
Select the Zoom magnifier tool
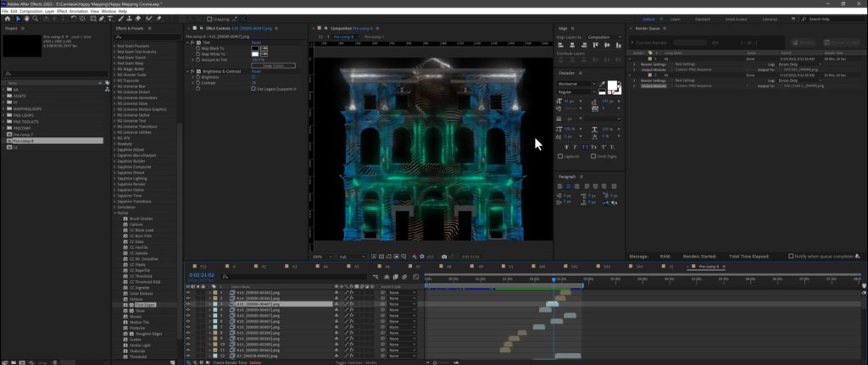coord(35,19)
